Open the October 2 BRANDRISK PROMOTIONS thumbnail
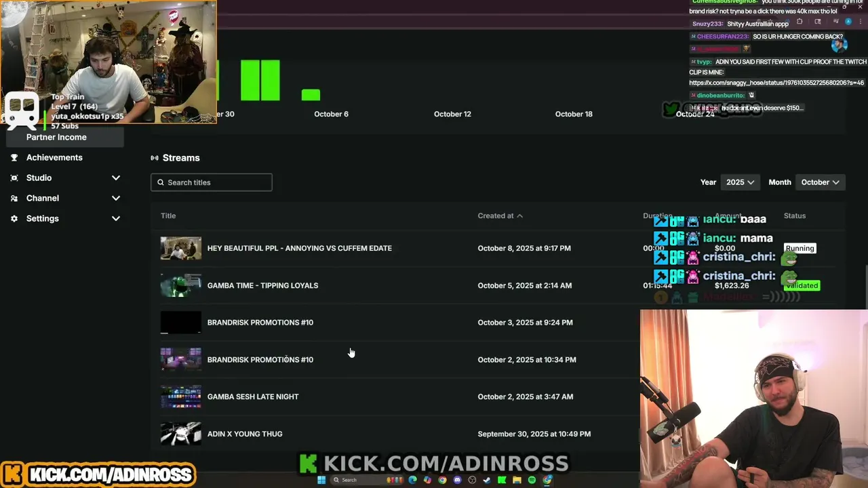The width and height of the screenshot is (868, 488). pos(181,360)
